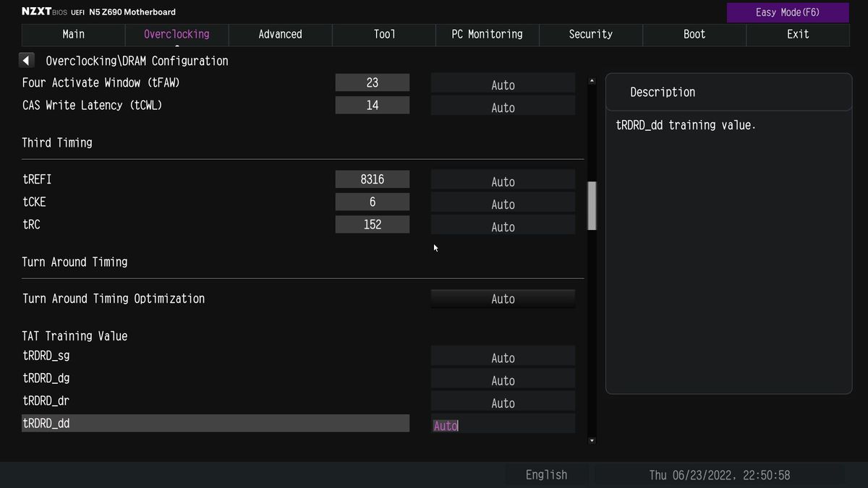This screenshot has height=488, width=868.
Task: Click the Turn Around Timing Optimization label
Action: [114, 299]
